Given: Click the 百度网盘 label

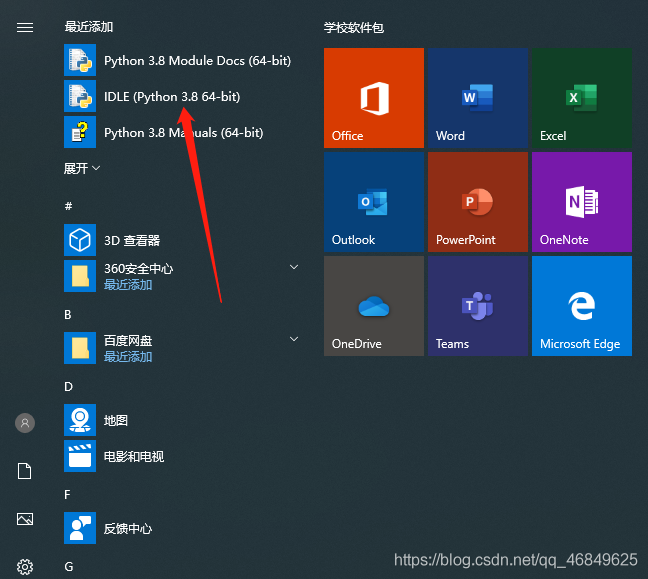Looking at the screenshot, I should point(128,341).
